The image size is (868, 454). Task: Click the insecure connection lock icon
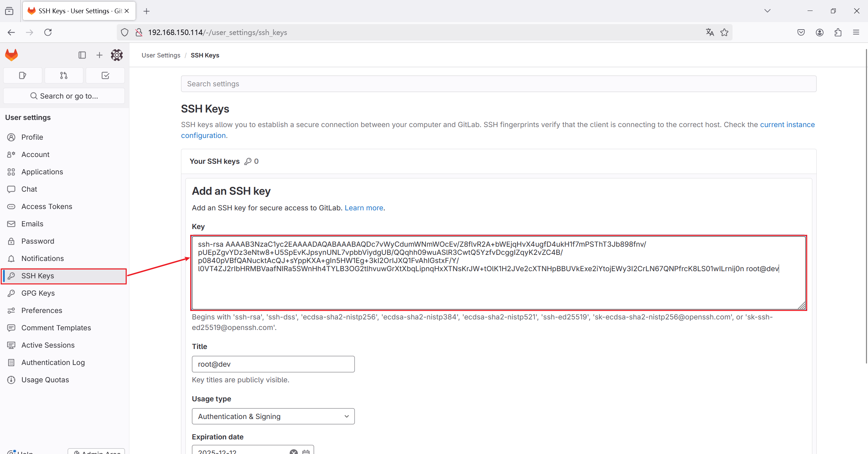(x=139, y=32)
